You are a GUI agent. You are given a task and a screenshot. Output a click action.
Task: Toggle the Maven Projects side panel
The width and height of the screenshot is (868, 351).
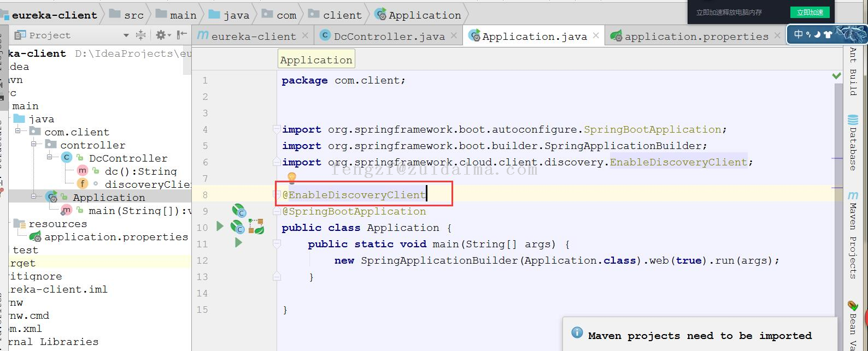coord(853,235)
